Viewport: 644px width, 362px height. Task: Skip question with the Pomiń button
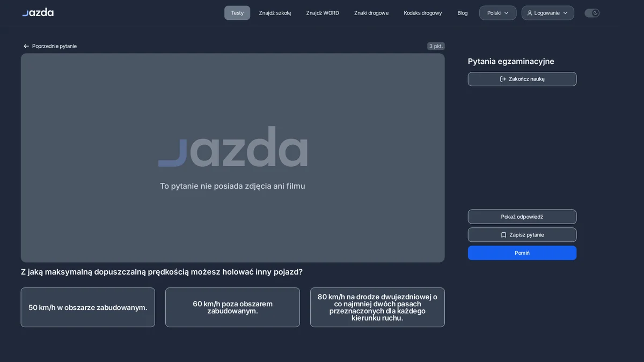(x=522, y=253)
